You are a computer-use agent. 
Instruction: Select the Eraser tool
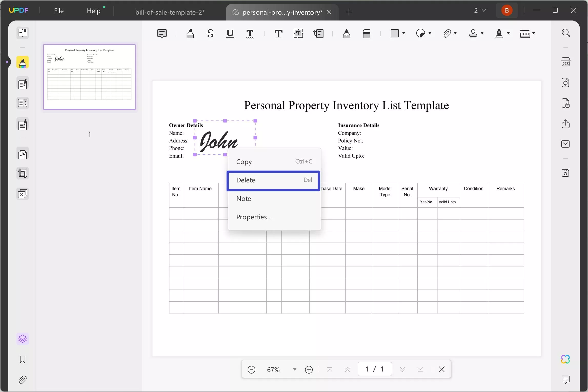coord(367,34)
